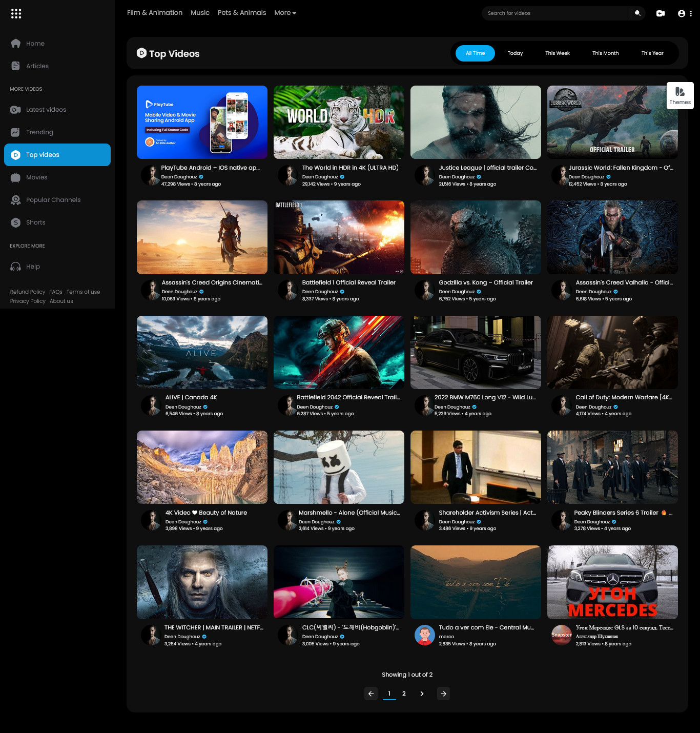Screen dimensions: 700x733
Task: Select the This Week filter tab
Action: click(x=558, y=53)
